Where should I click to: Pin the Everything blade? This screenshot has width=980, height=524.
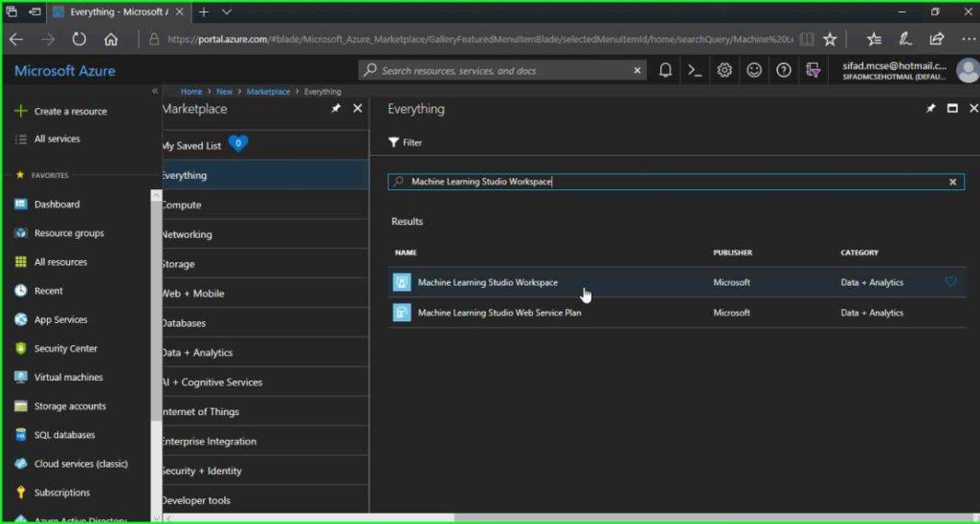click(x=930, y=109)
